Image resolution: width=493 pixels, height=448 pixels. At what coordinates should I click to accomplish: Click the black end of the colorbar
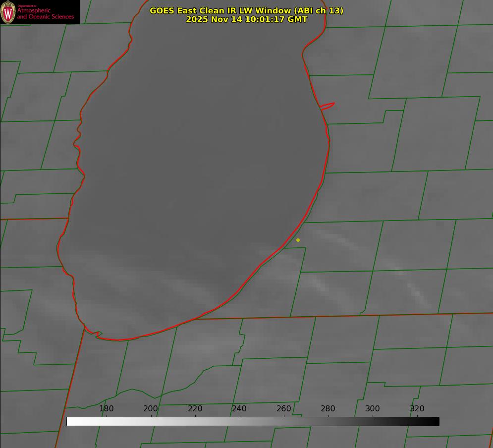click(x=436, y=422)
